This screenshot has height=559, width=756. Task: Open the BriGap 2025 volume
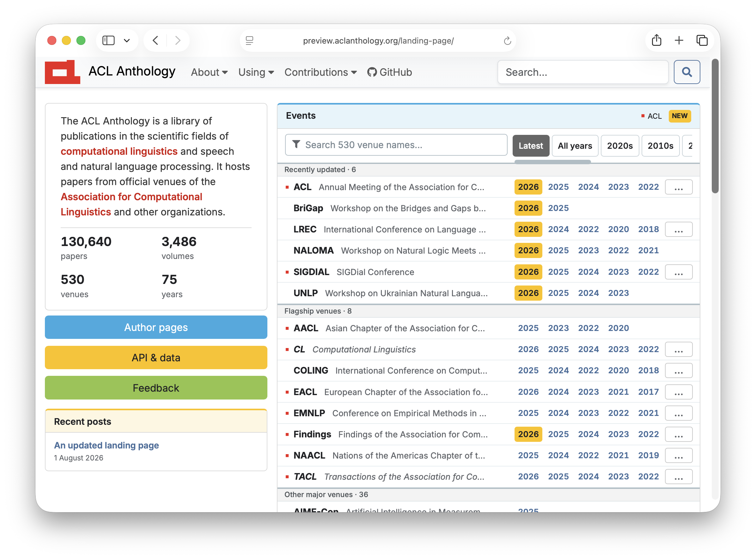[x=558, y=208]
